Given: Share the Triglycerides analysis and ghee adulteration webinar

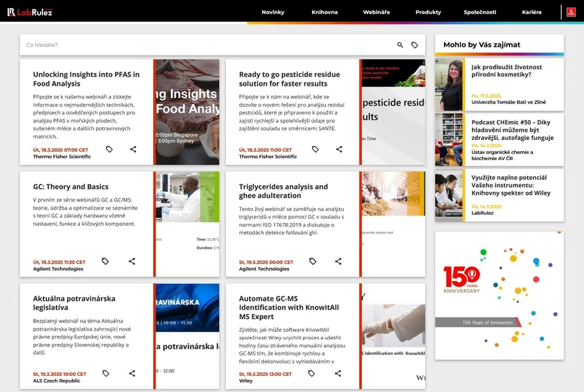Looking at the screenshot, I should [x=338, y=261].
